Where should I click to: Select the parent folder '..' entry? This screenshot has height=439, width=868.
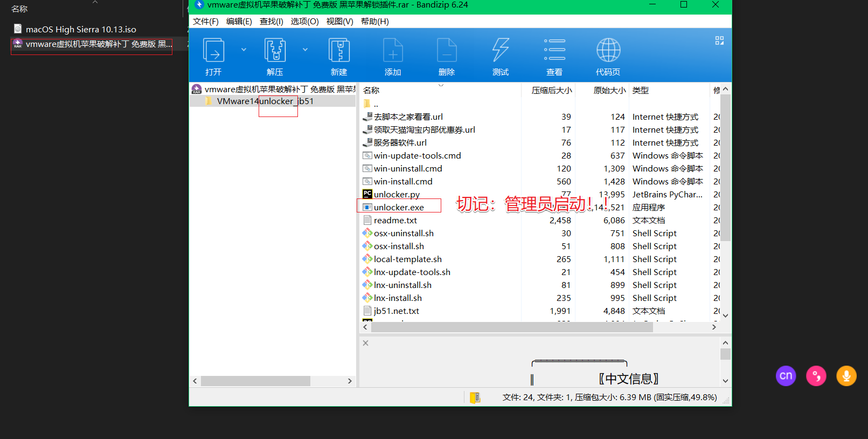(371, 104)
